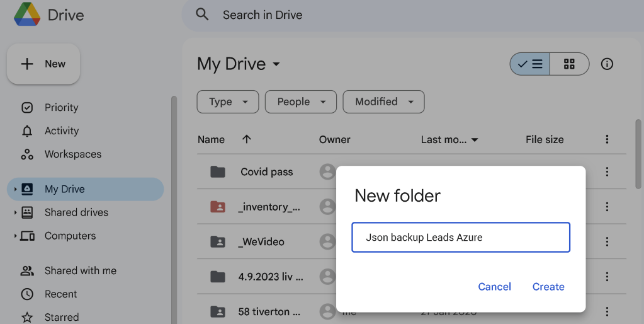Image resolution: width=644 pixels, height=324 pixels.
Task: Open Recent in the sidebar
Action: (61, 294)
